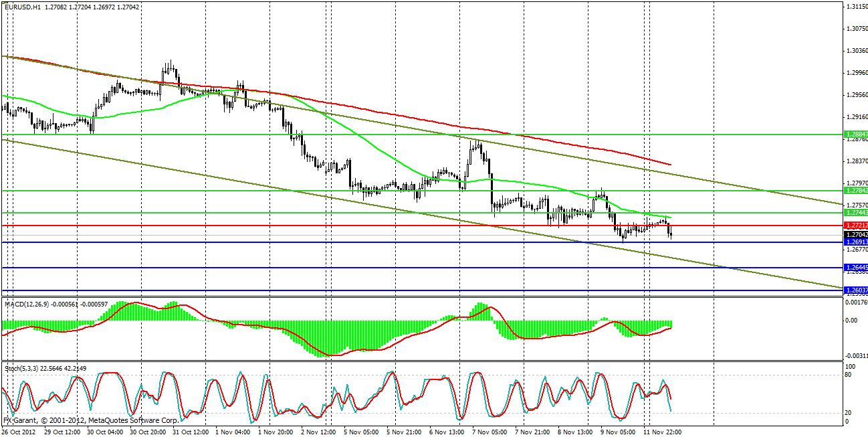
Task: Click the green 1.27842 price level tag
Action: (855, 191)
